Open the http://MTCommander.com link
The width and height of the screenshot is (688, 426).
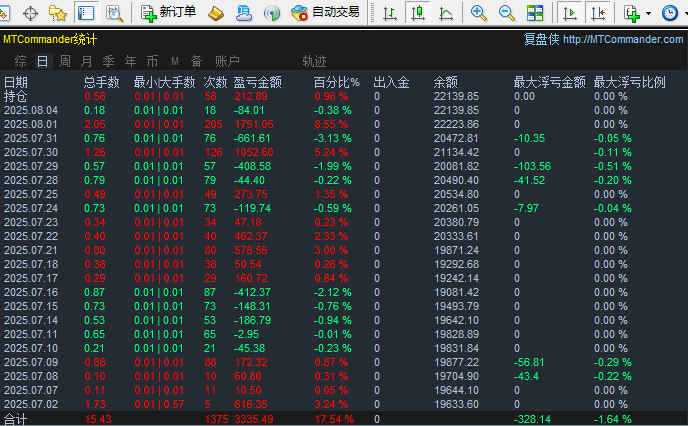tap(623, 39)
